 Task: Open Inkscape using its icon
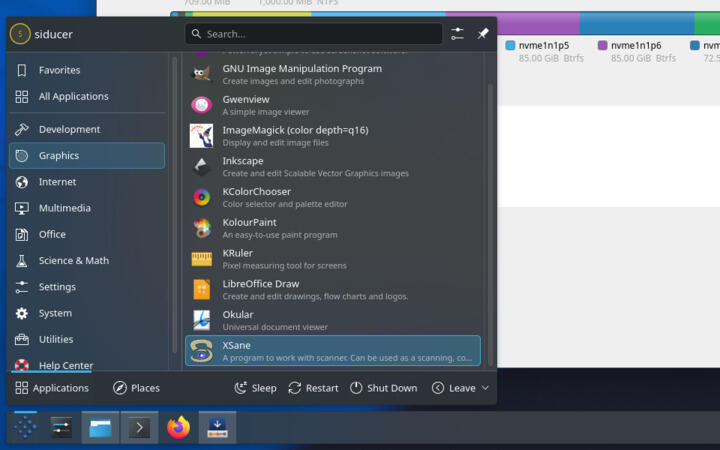tap(201, 167)
